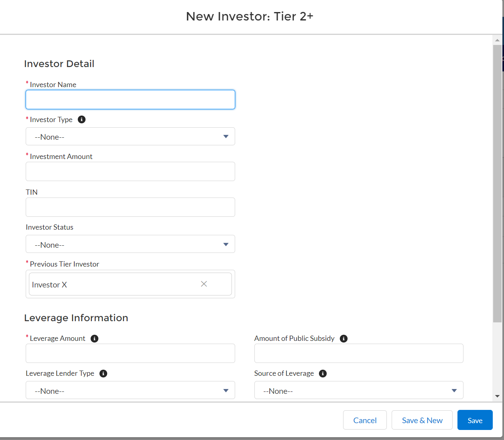
Task: Open the Investor Status dropdown
Action: (130, 244)
